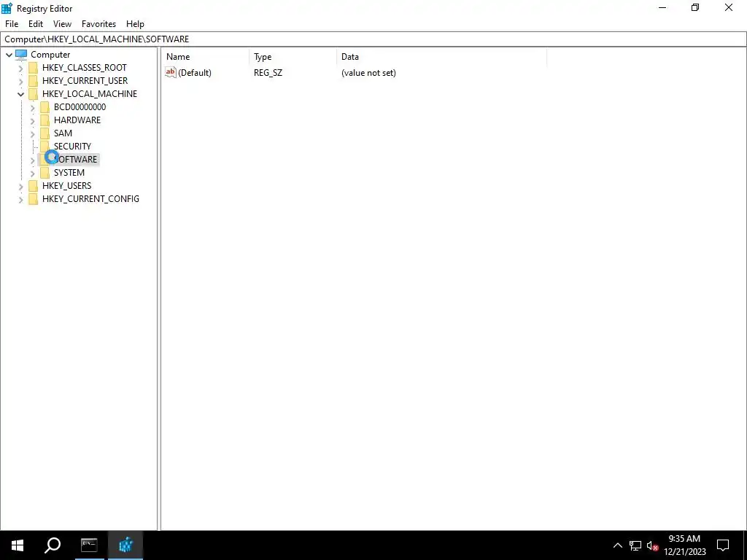747x560 pixels.
Task: Open the Edit menu
Action: (36, 24)
